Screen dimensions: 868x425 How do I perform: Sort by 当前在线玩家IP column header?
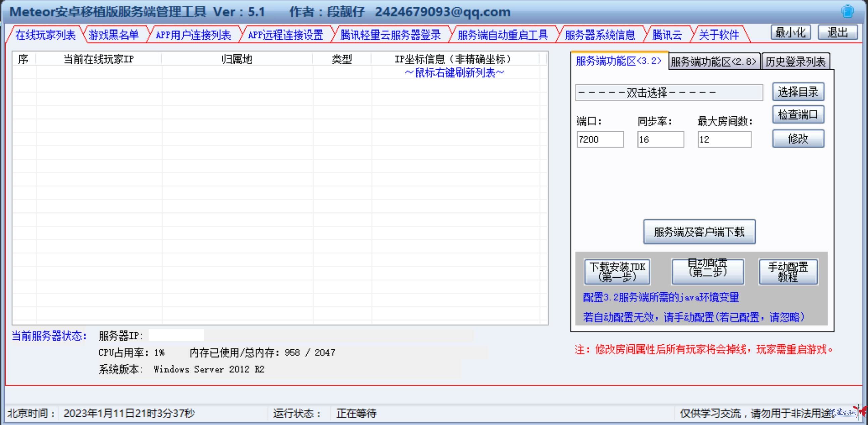[99, 59]
